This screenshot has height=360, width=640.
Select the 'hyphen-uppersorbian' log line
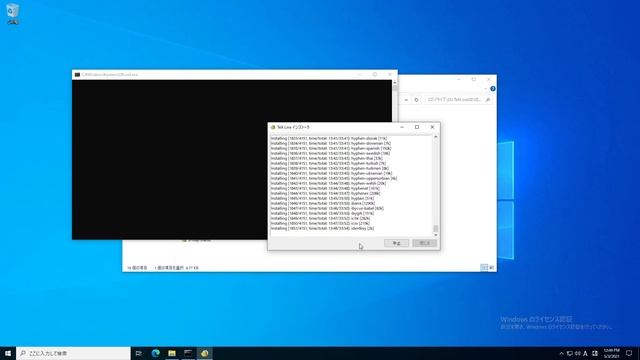click(333, 178)
